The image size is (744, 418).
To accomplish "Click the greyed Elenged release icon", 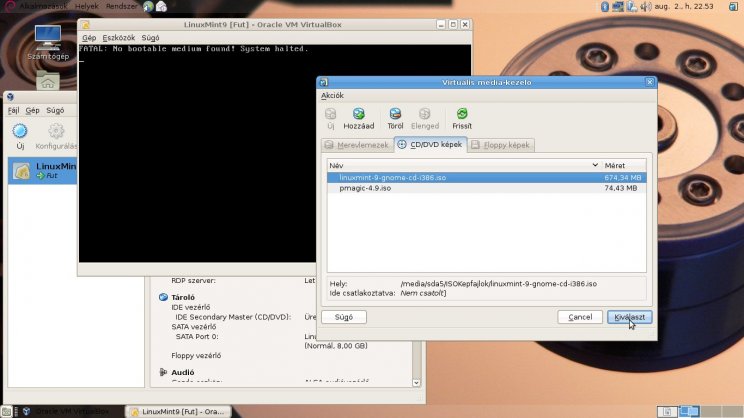I will coord(425,114).
